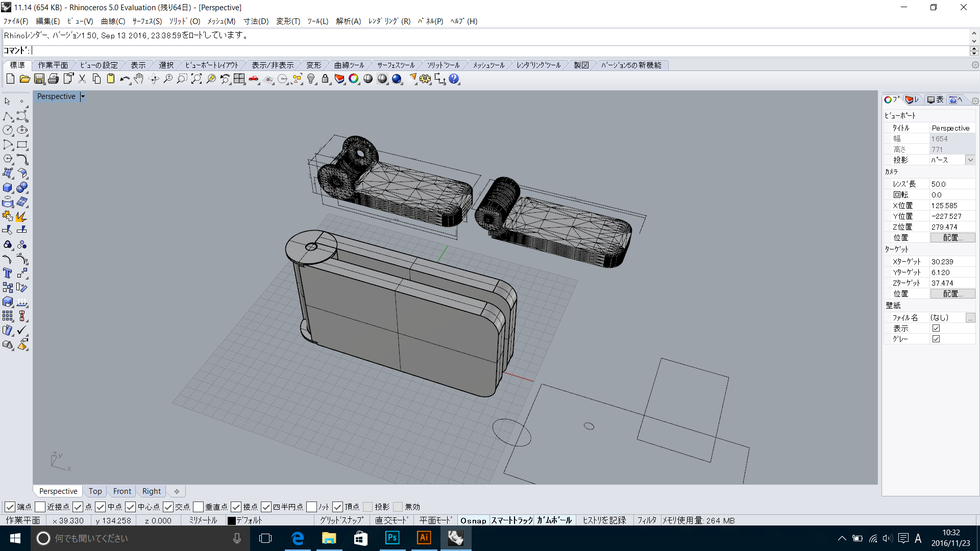Click the New file icon
Image resolution: width=980 pixels, height=551 pixels.
click(x=10, y=79)
